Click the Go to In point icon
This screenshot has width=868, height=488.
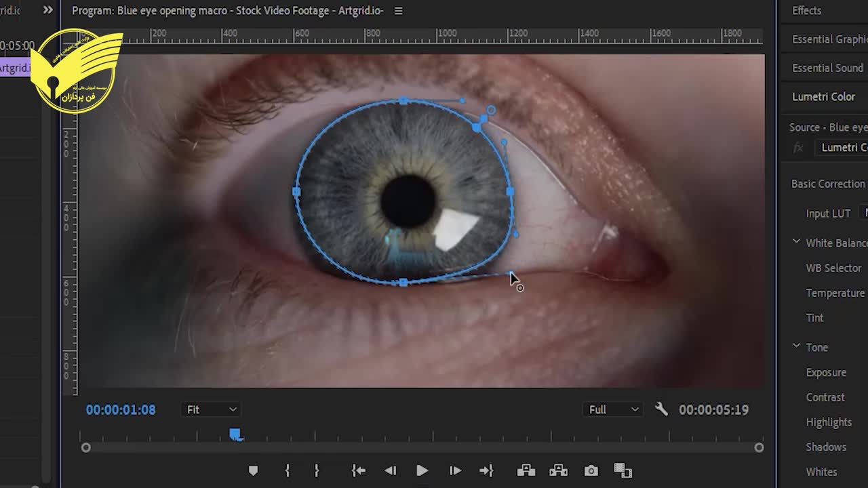pyautogui.click(x=358, y=470)
